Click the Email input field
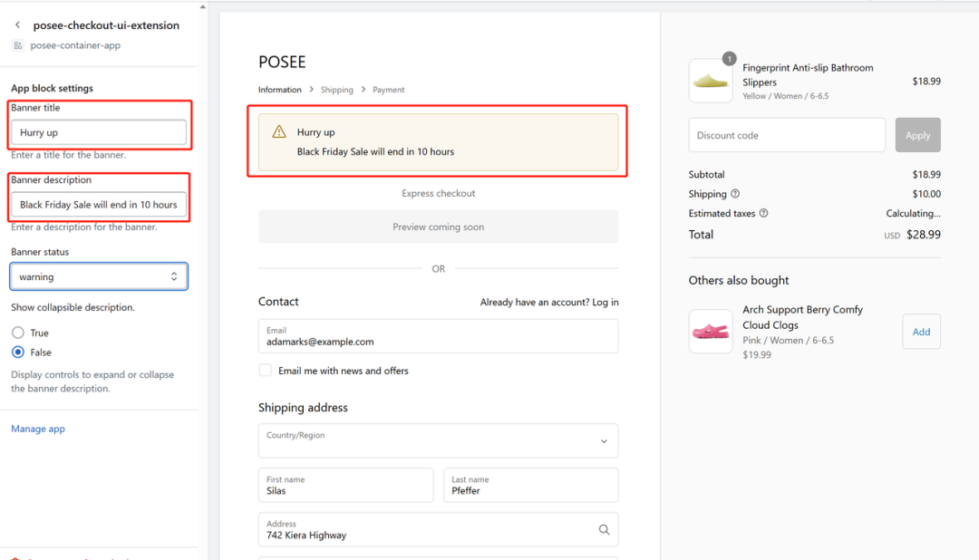The height and width of the screenshot is (560, 979). coord(439,336)
